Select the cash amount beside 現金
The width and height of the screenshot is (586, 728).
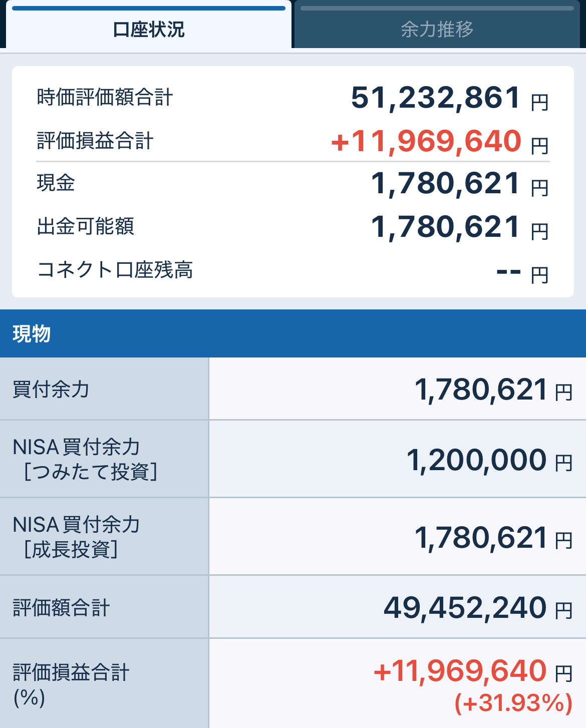pos(445,184)
